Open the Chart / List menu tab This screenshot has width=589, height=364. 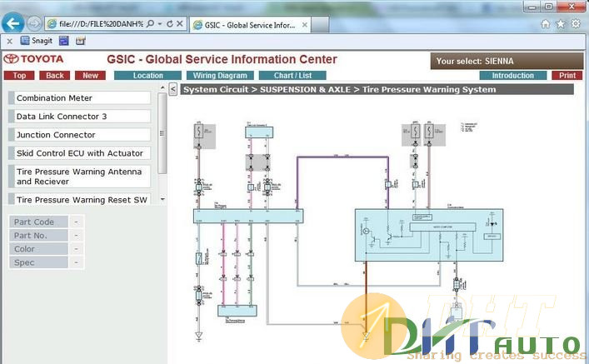[x=292, y=76]
